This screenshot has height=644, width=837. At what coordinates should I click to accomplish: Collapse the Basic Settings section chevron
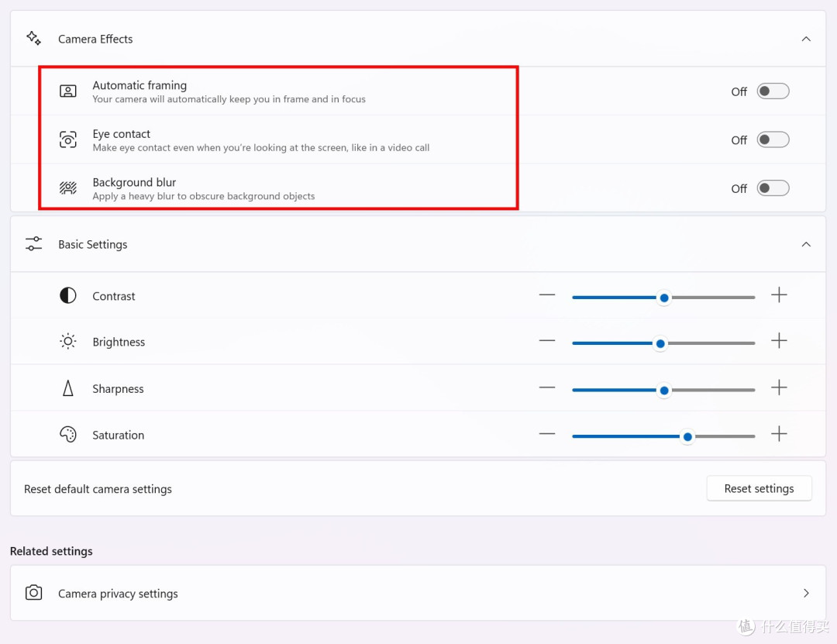(806, 245)
